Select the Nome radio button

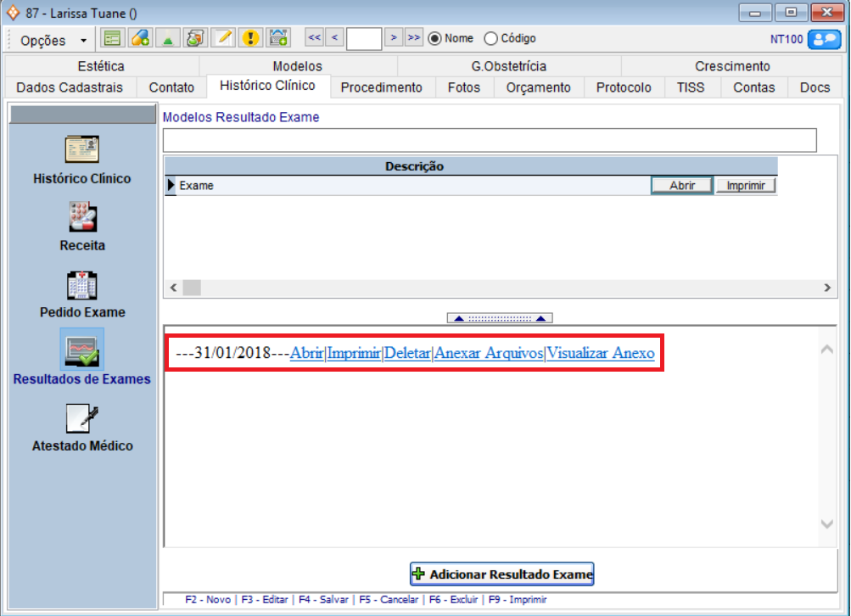(435, 38)
